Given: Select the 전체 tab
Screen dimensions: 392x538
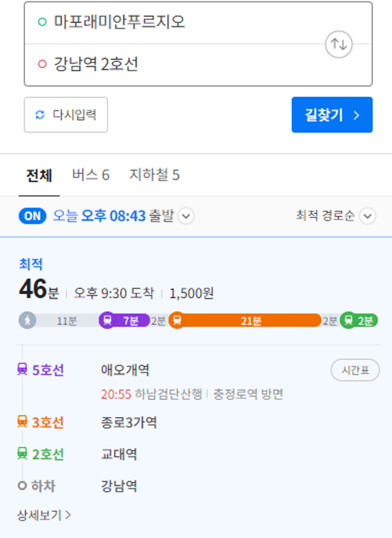Looking at the screenshot, I should tap(39, 176).
